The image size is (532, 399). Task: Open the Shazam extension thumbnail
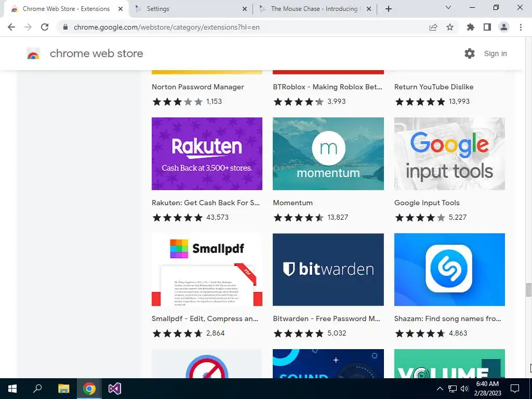pyautogui.click(x=449, y=270)
